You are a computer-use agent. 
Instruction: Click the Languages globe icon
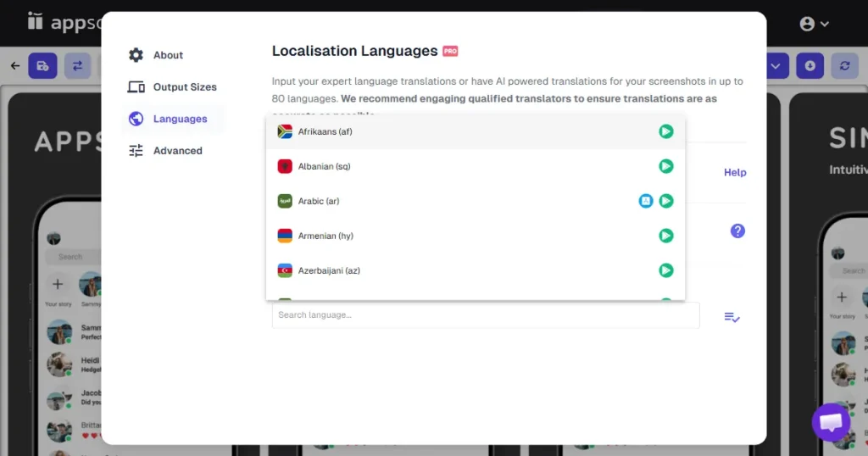pos(136,119)
